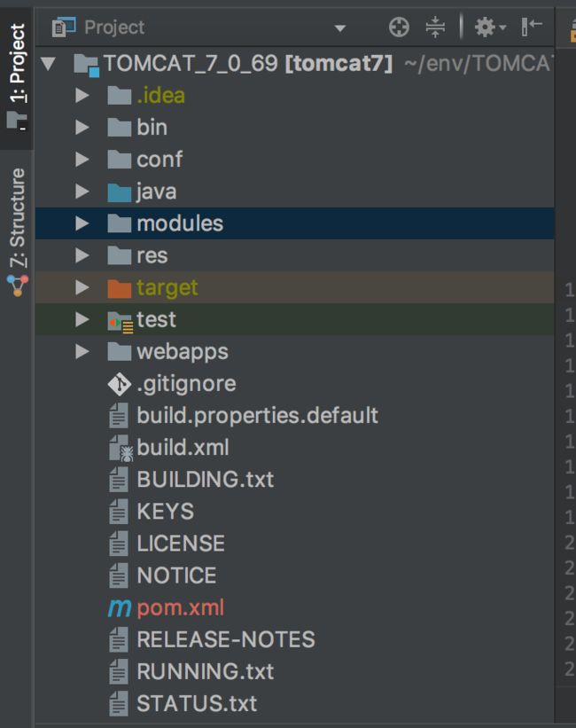
Task: Expand the res folder arrow
Action: (x=82, y=255)
